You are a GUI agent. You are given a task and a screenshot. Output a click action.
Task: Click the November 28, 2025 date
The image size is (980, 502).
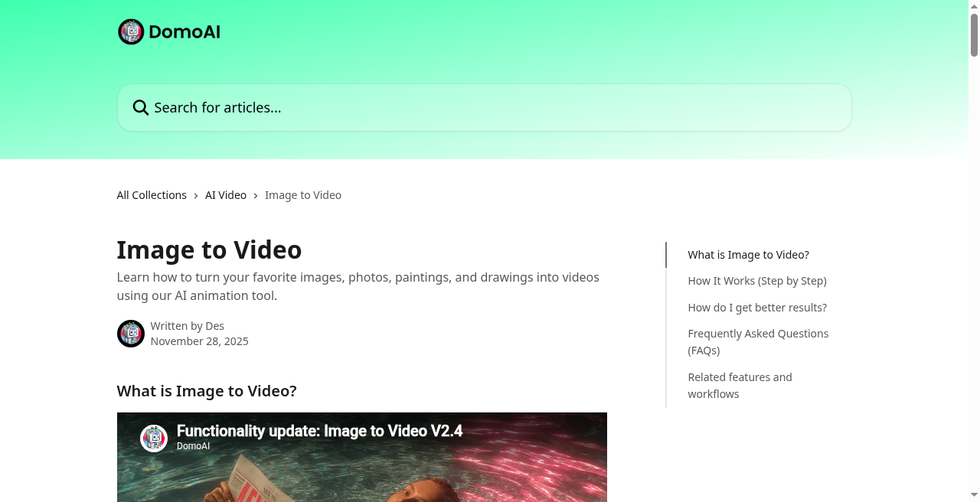200,341
